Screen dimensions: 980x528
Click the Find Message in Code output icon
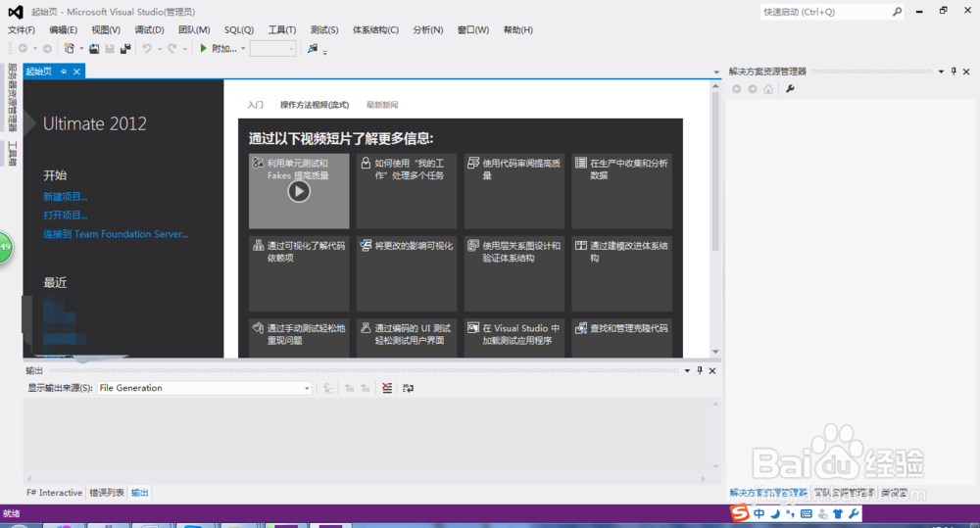pyautogui.click(x=327, y=388)
